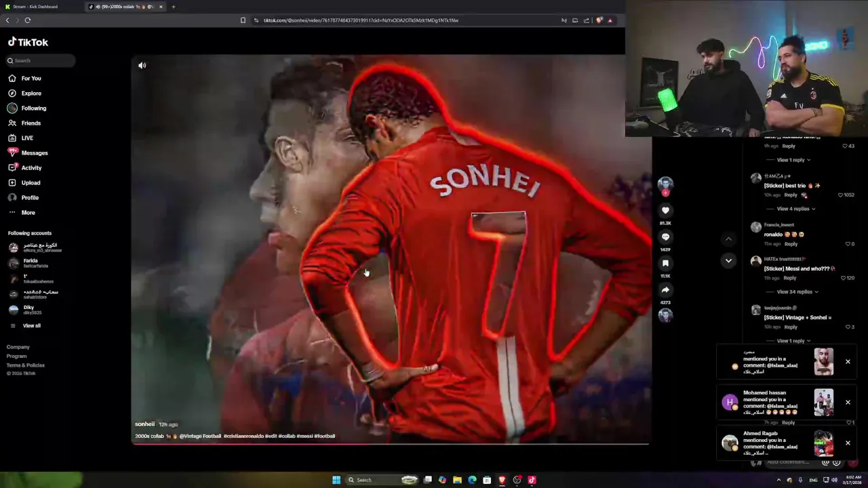Viewport: 868px width, 488px height.
Task: Open the Explore page
Action: [25, 94]
